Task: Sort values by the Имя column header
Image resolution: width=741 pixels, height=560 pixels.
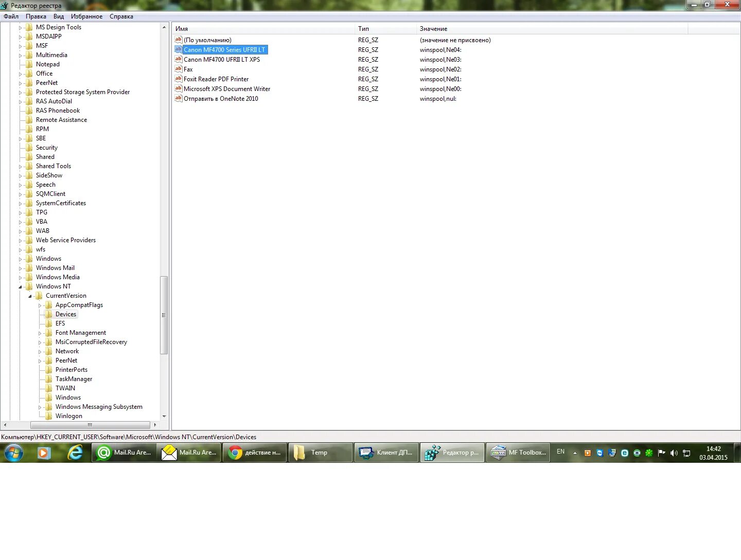Action: point(263,29)
